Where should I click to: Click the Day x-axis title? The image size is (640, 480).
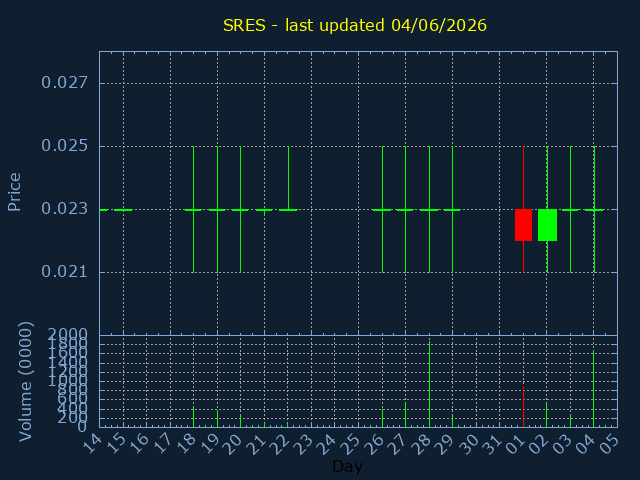coord(347,466)
